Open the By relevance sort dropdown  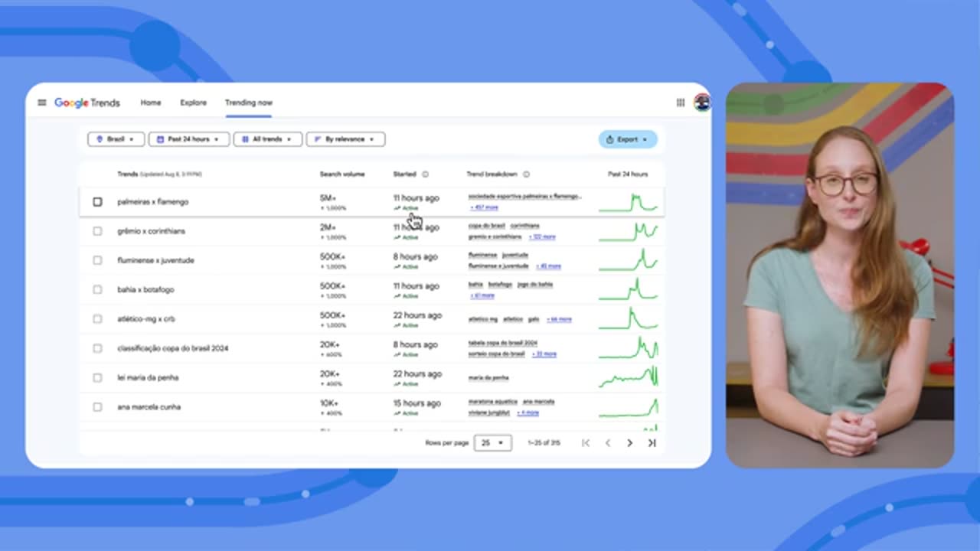(x=345, y=139)
